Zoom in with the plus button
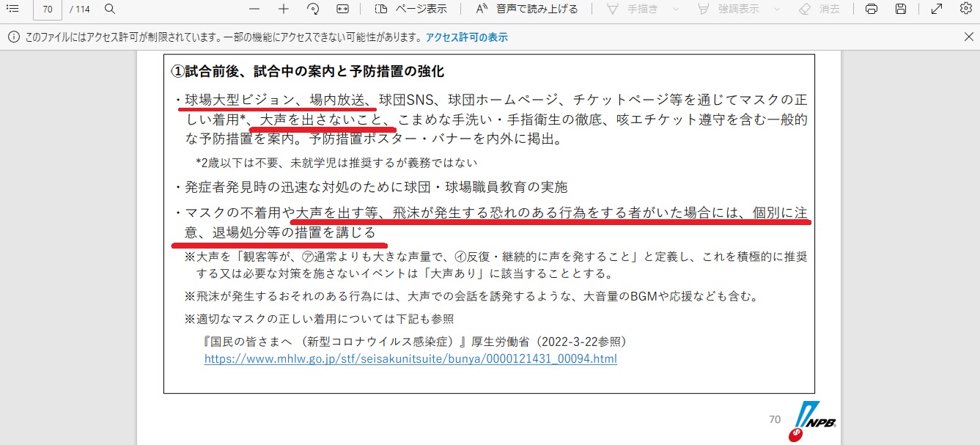Screen dimensions: 980x445 coord(284,9)
